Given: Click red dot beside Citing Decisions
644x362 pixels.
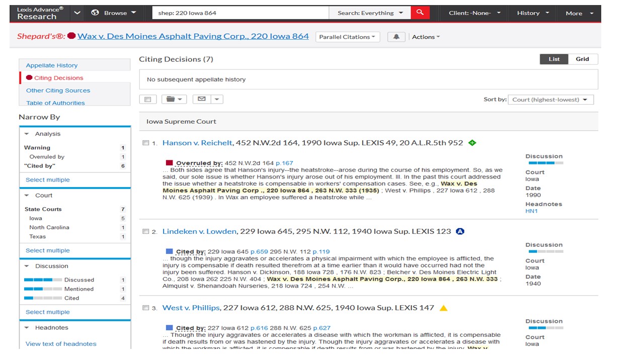Looking at the screenshot, I should pos(29,77).
